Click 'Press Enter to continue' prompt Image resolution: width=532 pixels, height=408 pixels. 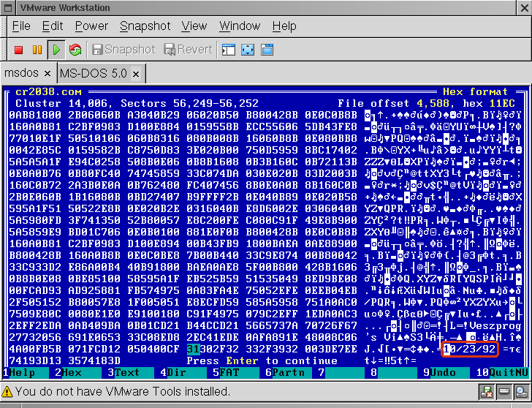(262, 360)
